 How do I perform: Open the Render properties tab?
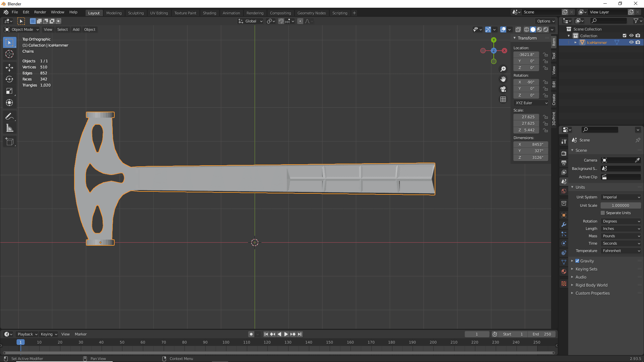click(x=564, y=153)
